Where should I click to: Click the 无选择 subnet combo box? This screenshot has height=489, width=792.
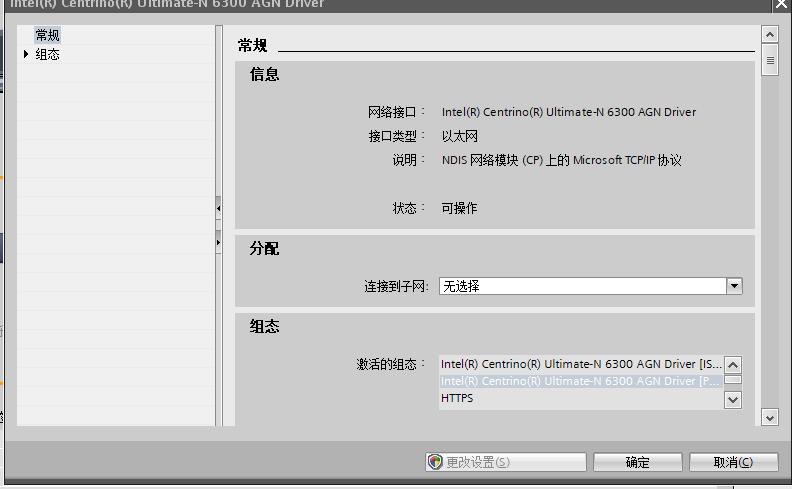pyautogui.click(x=582, y=286)
